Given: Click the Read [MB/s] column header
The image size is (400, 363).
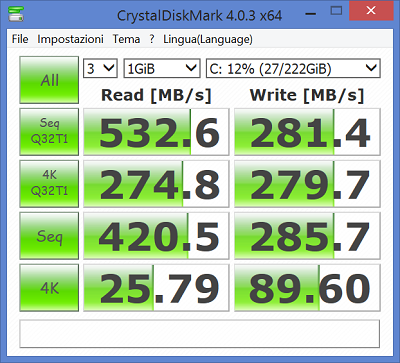Looking at the screenshot, I should coord(156,95).
